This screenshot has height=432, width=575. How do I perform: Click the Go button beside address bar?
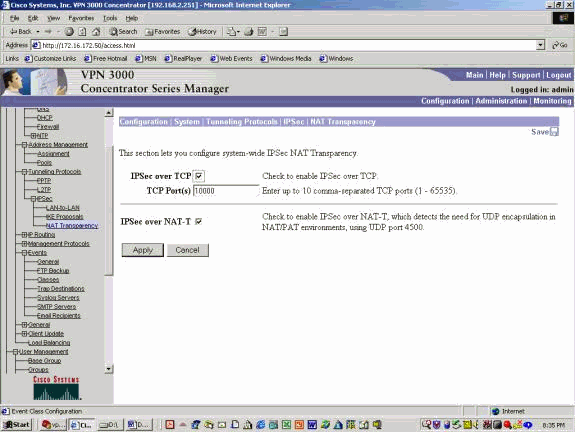[560, 45]
